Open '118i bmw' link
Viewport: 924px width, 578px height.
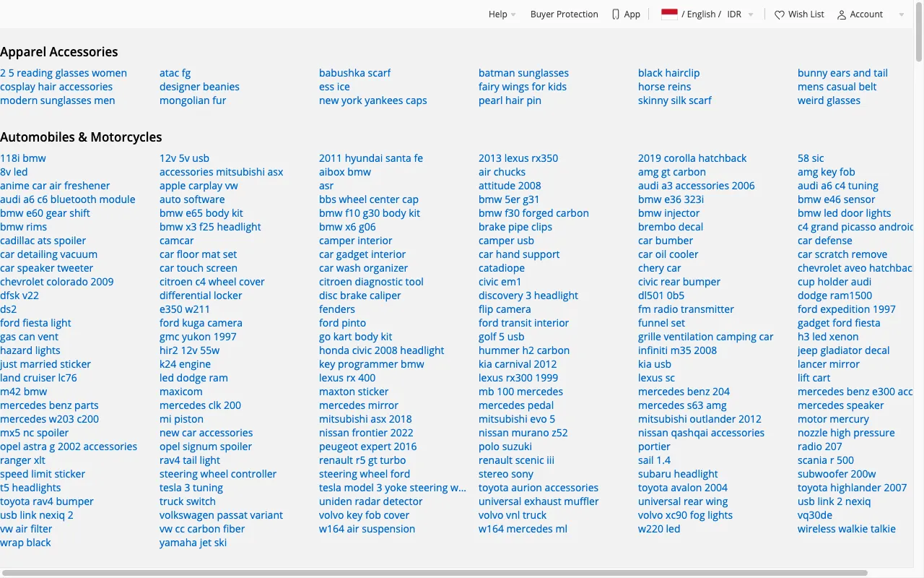(23, 158)
